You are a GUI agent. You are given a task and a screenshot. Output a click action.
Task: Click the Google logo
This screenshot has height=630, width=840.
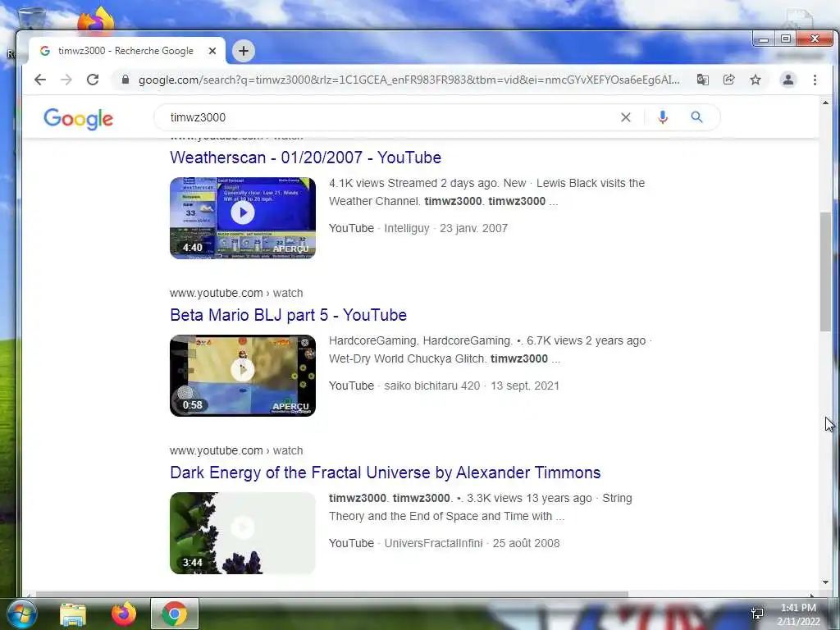(78, 118)
